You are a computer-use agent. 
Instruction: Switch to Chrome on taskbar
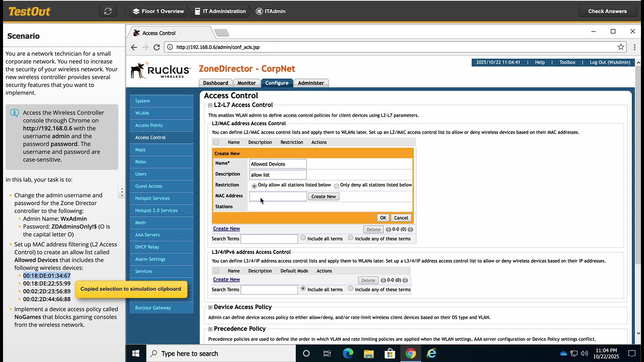[x=411, y=353]
